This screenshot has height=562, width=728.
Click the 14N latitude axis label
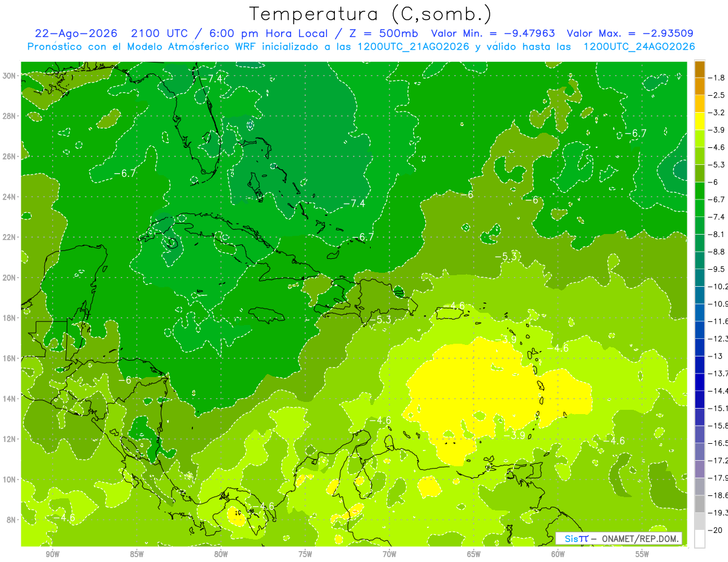[9, 398]
